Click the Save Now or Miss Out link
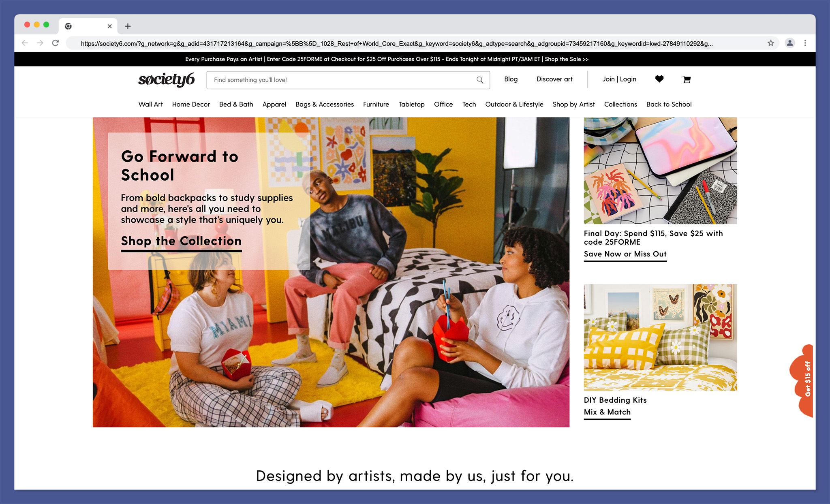This screenshot has width=830, height=504. point(625,254)
